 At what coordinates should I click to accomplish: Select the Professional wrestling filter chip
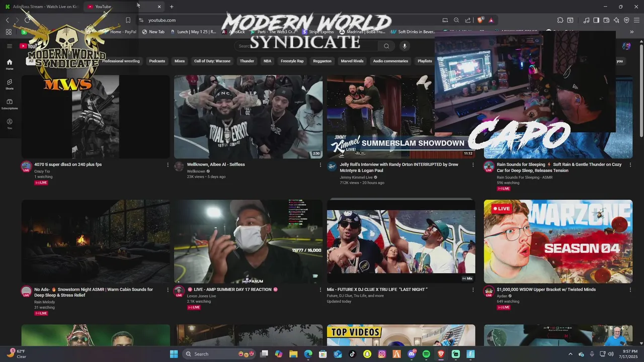coord(121,61)
